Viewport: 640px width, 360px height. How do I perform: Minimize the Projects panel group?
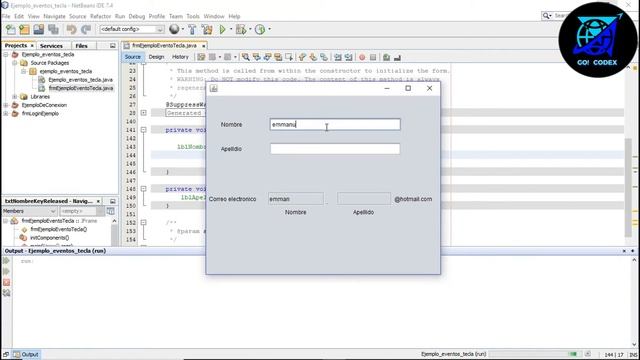pos(113,46)
